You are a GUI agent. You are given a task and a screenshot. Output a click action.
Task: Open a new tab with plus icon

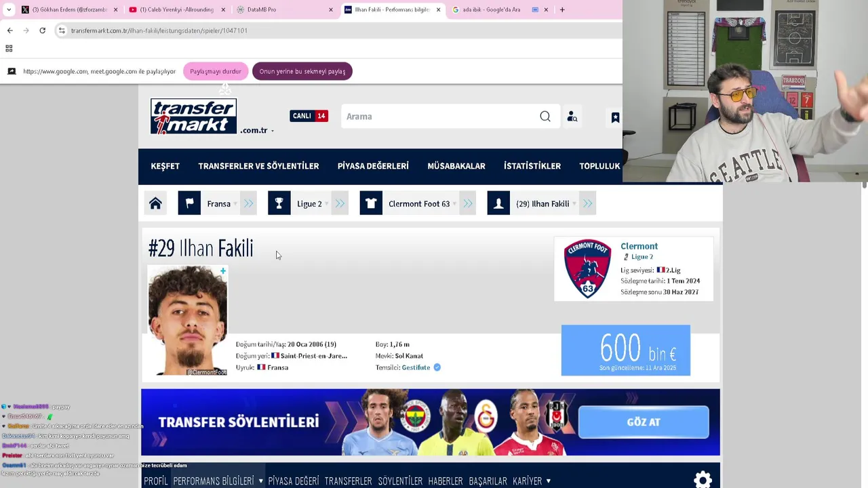[x=561, y=9]
